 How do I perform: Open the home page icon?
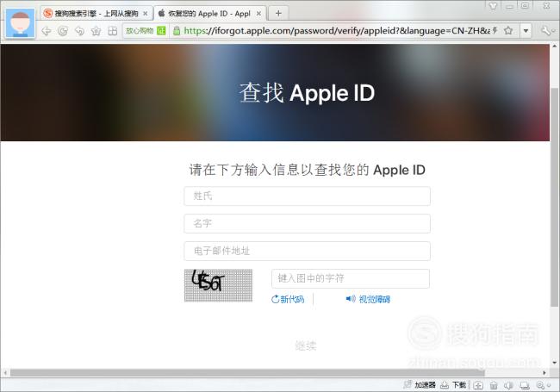[96, 31]
